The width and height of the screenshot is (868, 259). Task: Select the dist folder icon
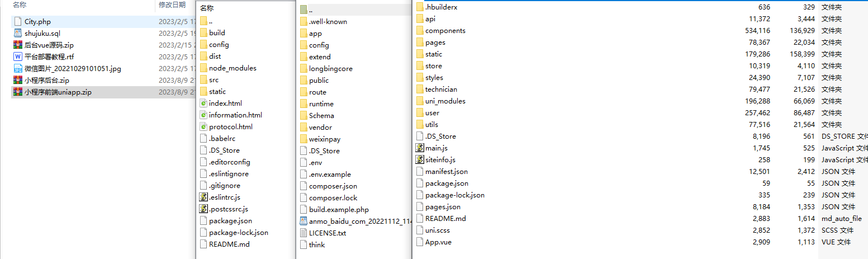[x=203, y=56]
